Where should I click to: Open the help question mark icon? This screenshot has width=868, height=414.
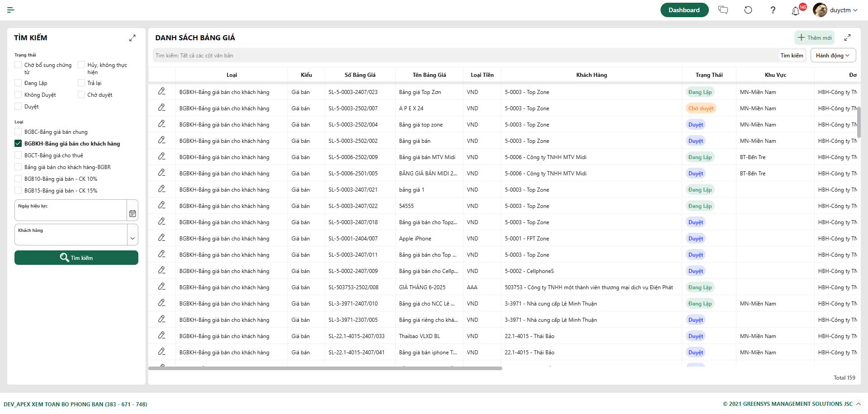773,10
